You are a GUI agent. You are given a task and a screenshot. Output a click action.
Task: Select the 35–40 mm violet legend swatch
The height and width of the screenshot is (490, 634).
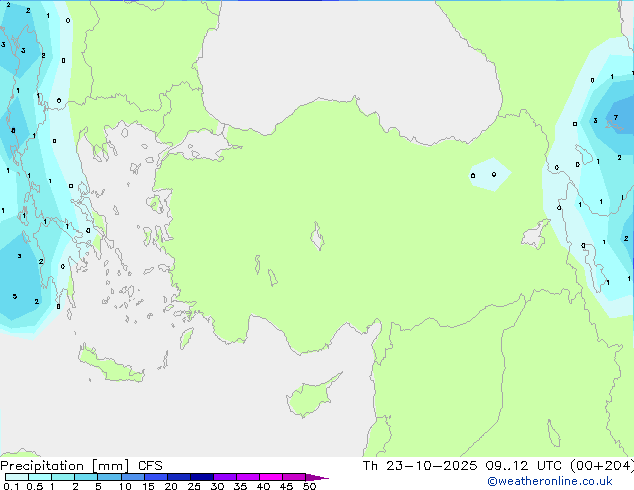coord(247,477)
